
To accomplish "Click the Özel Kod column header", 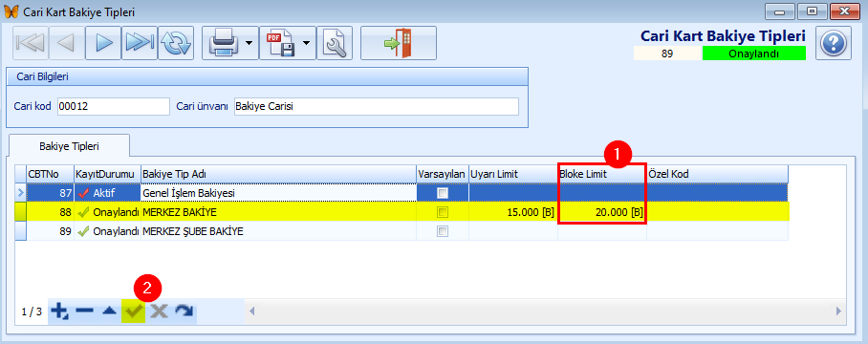I will tap(717, 174).
